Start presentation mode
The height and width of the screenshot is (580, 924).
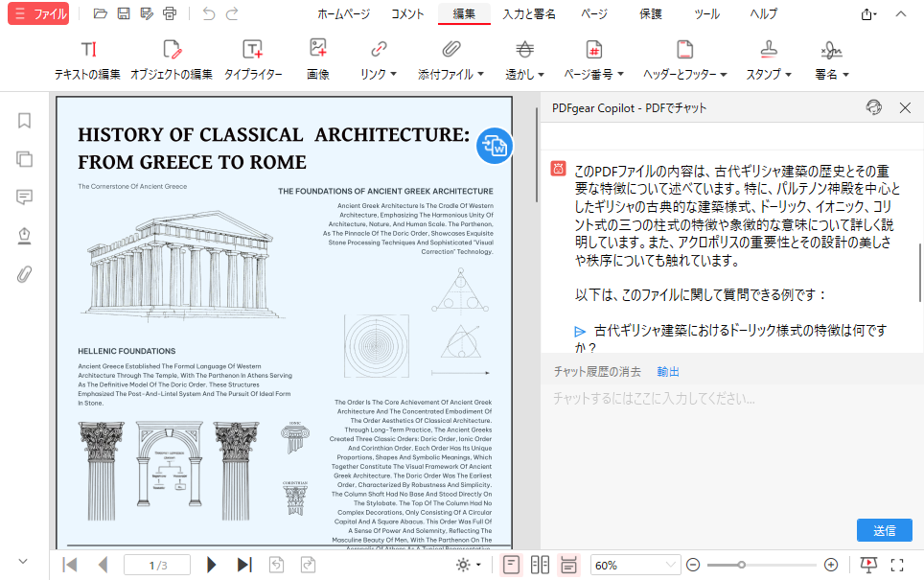click(x=868, y=565)
